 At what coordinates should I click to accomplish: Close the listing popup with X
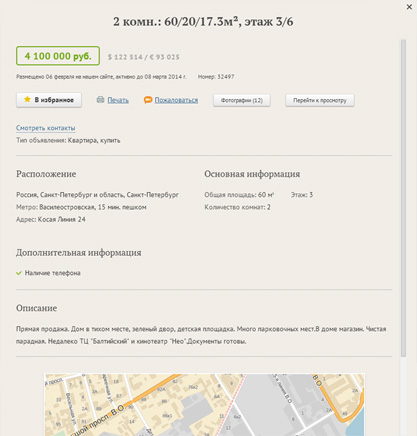click(409, 7)
